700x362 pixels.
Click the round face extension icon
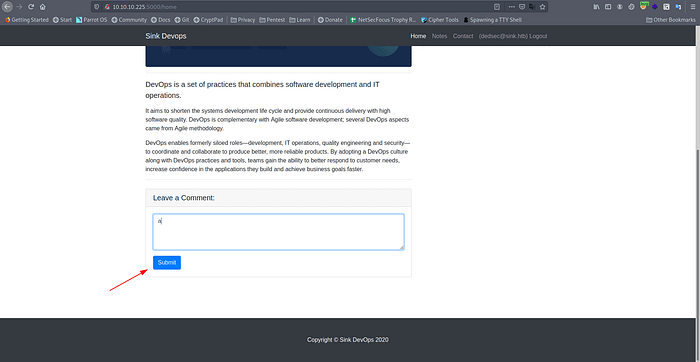point(620,7)
